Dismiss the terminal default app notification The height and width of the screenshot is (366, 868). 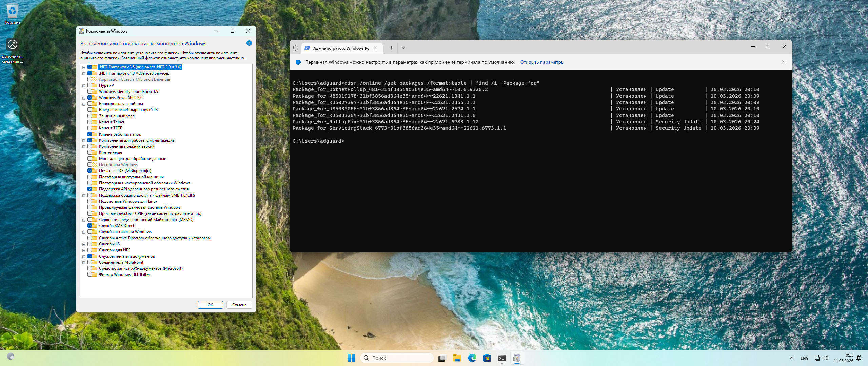[783, 62]
